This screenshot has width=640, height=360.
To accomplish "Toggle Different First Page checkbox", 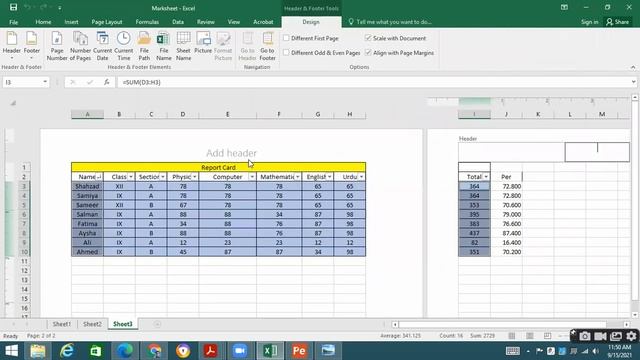I will [286, 38].
